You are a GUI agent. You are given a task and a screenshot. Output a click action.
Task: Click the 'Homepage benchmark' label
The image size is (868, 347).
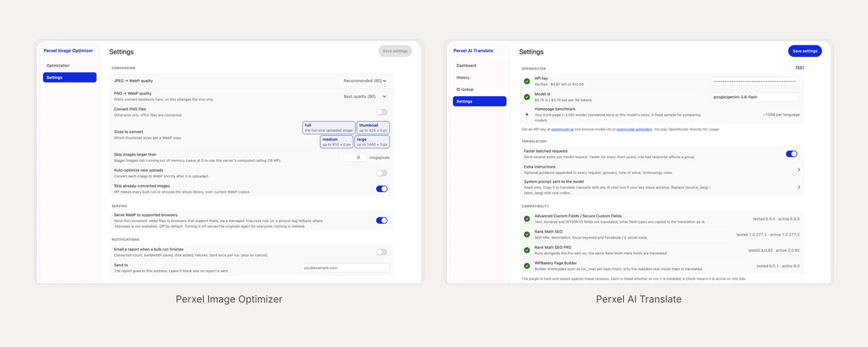[x=555, y=109]
